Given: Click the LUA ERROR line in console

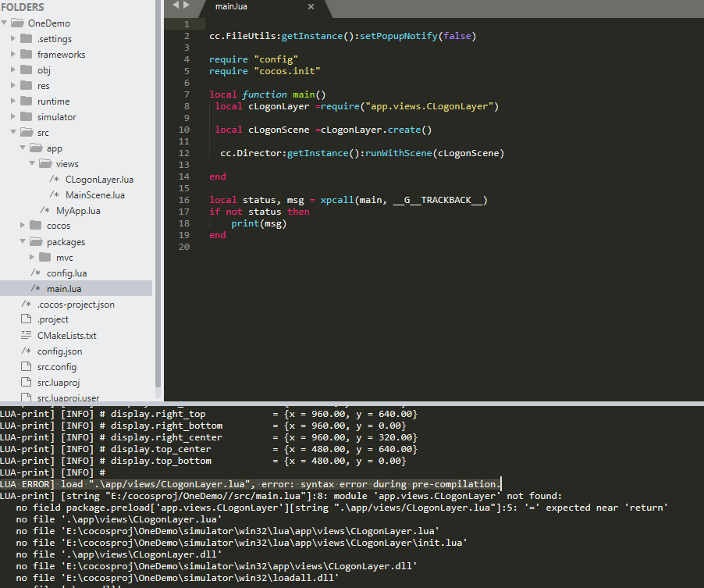Looking at the screenshot, I should [x=249, y=484].
